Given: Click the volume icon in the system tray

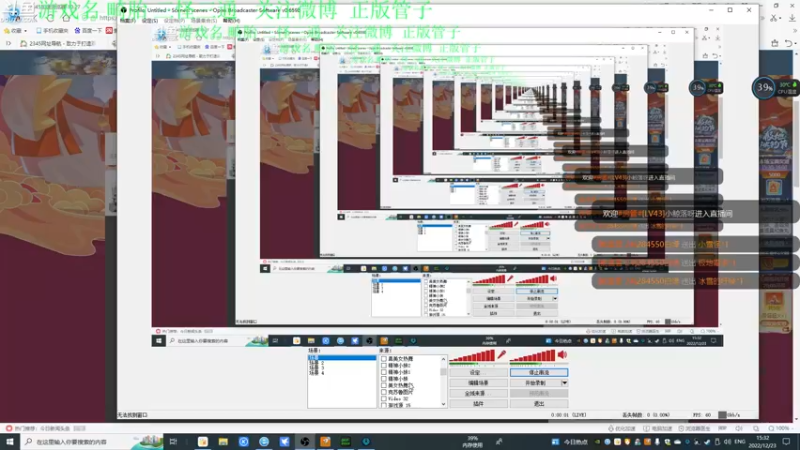Looking at the screenshot, I should (x=728, y=442).
